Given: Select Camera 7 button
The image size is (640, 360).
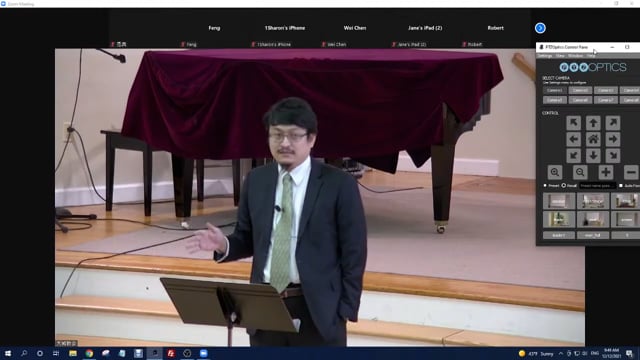Looking at the screenshot, I should tap(606, 100).
